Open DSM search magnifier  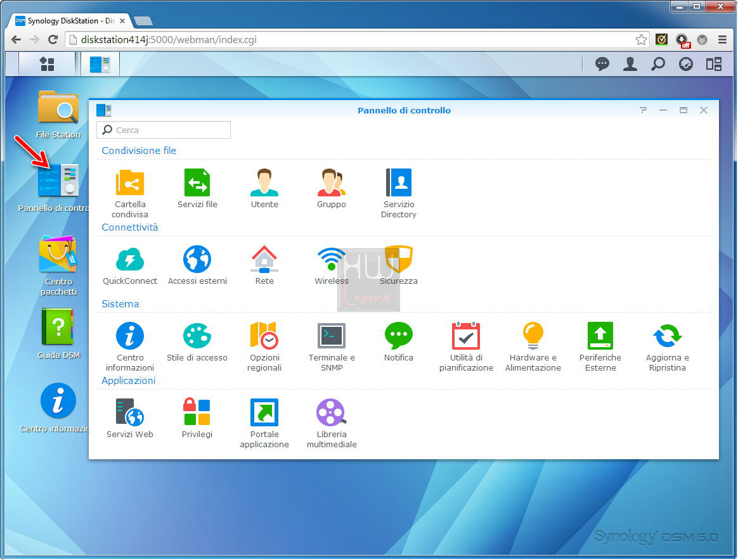coord(658,64)
